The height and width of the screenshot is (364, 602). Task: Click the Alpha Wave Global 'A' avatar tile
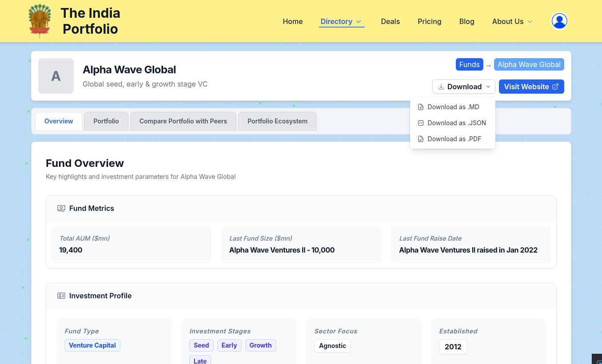point(56,76)
